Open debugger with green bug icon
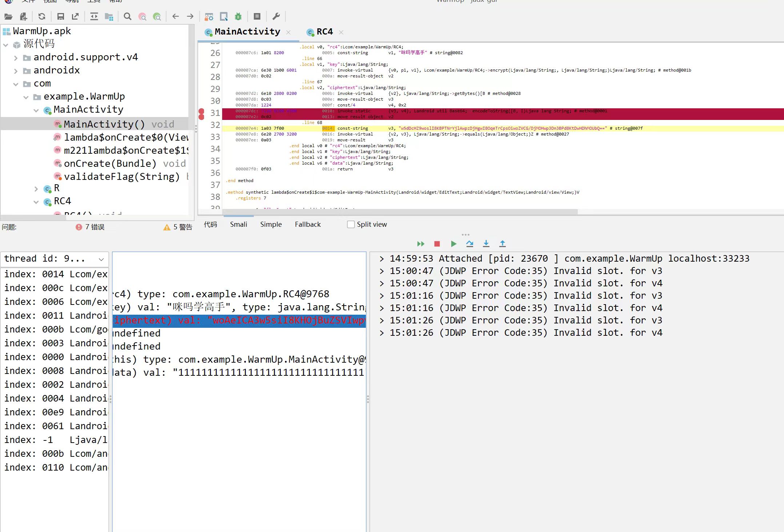This screenshot has height=532, width=784. pyautogui.click(x=238, y=16)
